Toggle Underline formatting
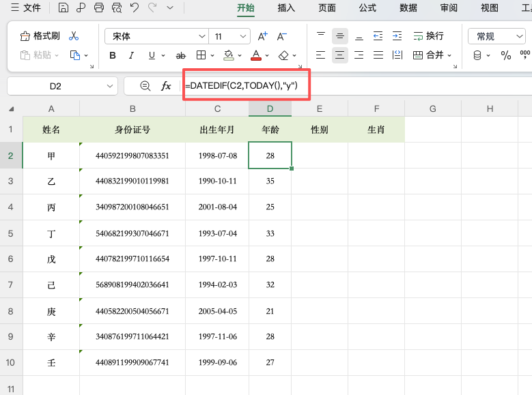532x395 pixels. [152, 55]
